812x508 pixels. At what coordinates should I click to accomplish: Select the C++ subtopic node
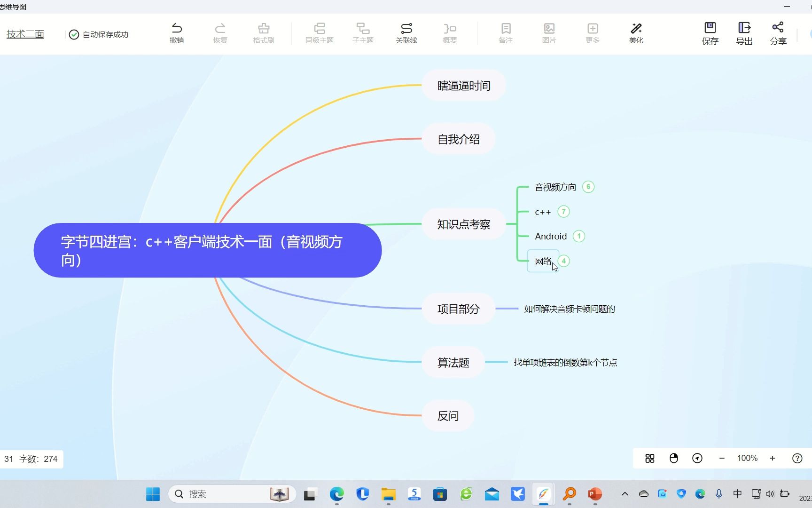(543, 212)
